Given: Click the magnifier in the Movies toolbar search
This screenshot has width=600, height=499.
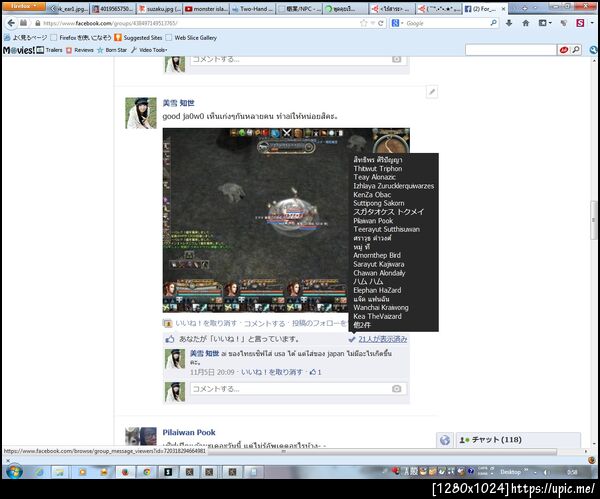Looking at the screenshot, I should 576,50.
